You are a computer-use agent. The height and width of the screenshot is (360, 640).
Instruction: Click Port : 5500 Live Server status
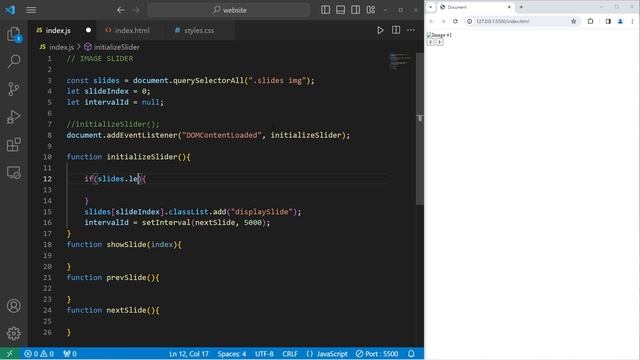[377, 354]
